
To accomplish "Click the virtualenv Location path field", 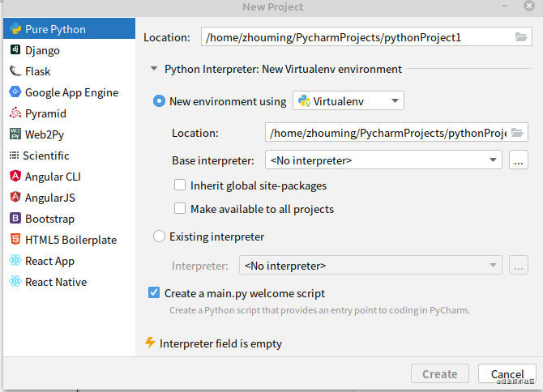I will [x=386, y=133].
